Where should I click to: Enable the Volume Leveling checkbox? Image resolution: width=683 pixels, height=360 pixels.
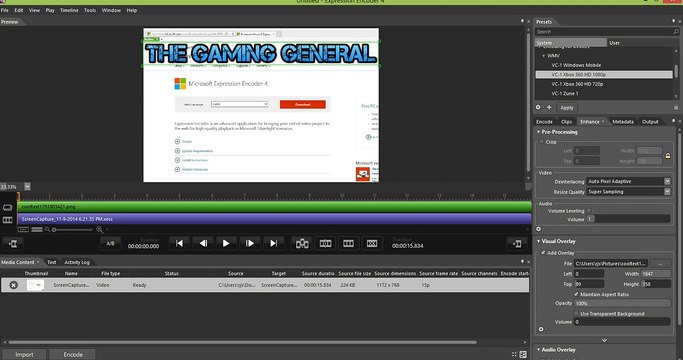[x=588, y=211]
